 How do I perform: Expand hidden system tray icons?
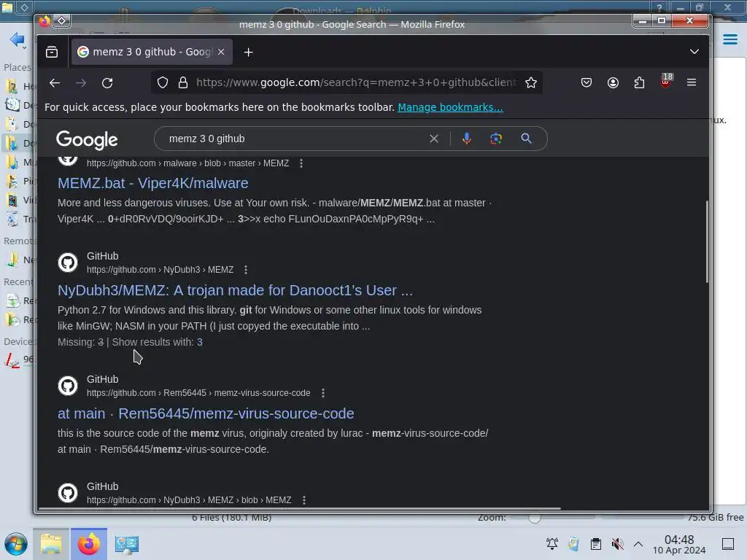tap(638, 544)
